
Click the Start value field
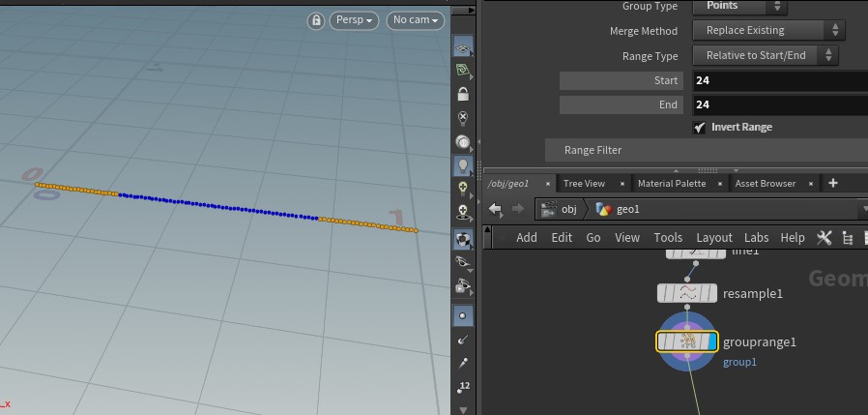(781, 81)
